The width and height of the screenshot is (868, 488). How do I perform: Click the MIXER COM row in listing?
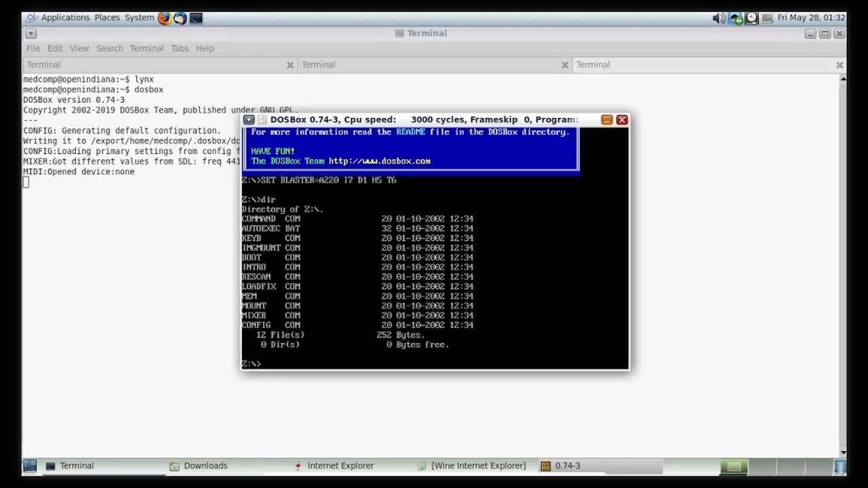(357, 315)
